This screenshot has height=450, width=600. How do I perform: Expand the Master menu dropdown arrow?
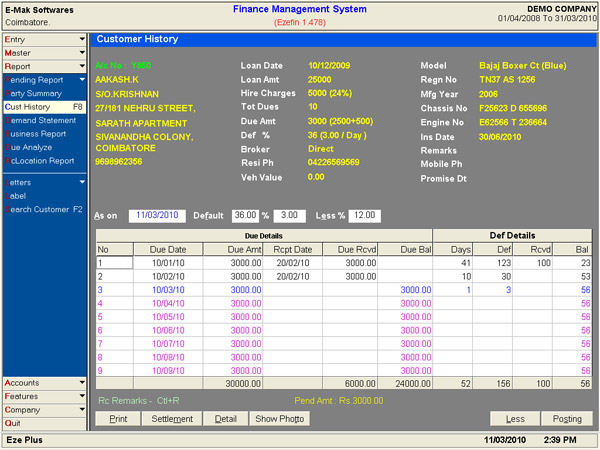click(82, 52)
